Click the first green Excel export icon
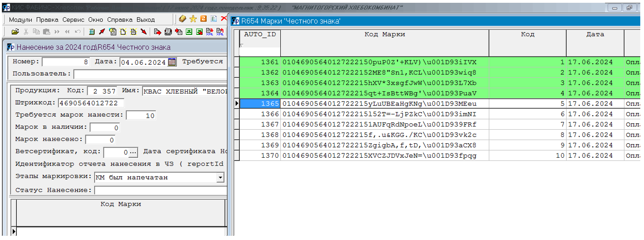This screenshot has height=240, width=644. 189,32
